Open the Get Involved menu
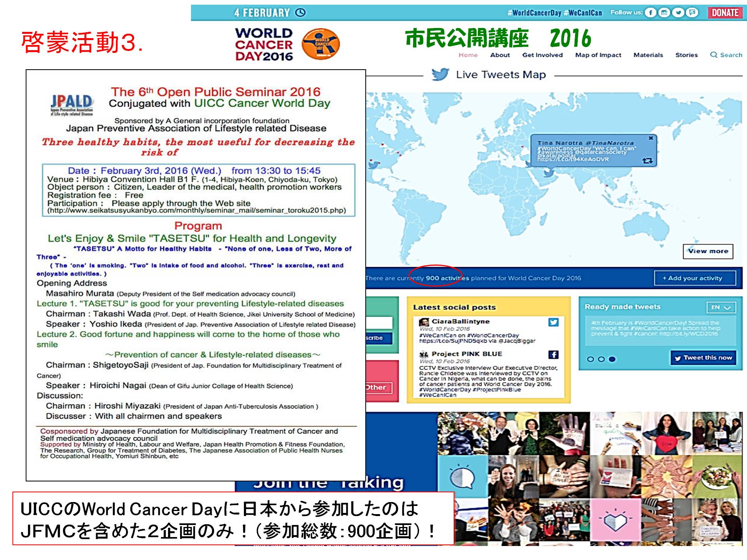Screen dimensions: 747x560 pyautogui.click(x=542, y=55)
